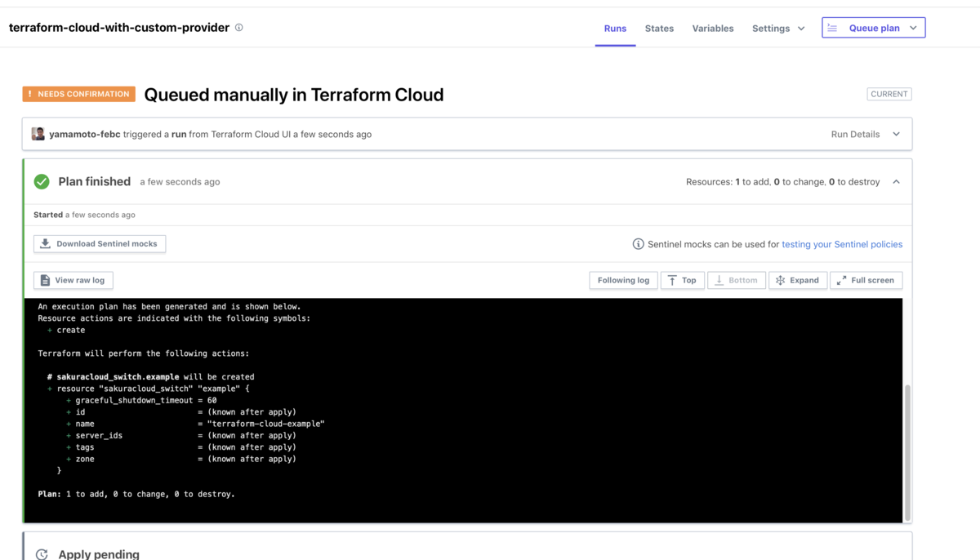Click Download Sentinel mocks button
Screen dimensions: 980x560
point(100,244)
